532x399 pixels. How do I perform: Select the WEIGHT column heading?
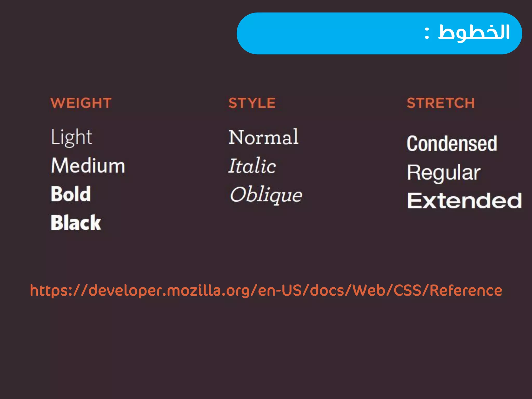(81, 103)
